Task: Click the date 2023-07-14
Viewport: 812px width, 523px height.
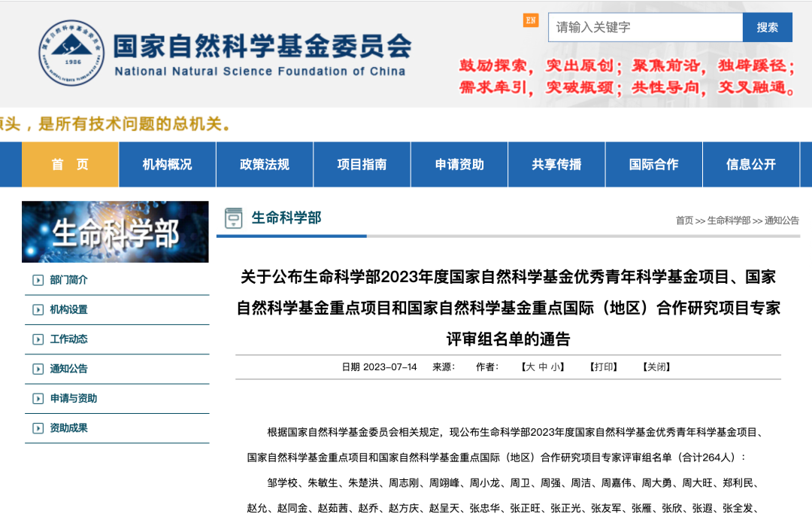Action: point(390,367)
